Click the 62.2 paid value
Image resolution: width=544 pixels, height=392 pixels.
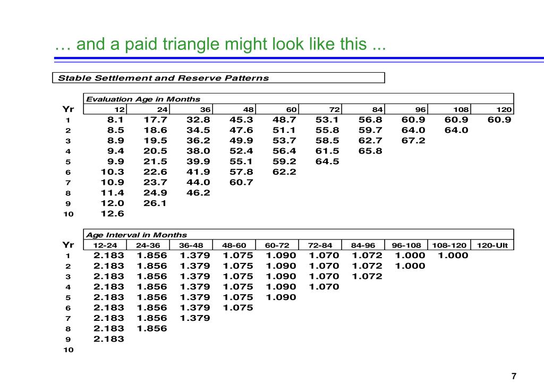tap(284, 172)
